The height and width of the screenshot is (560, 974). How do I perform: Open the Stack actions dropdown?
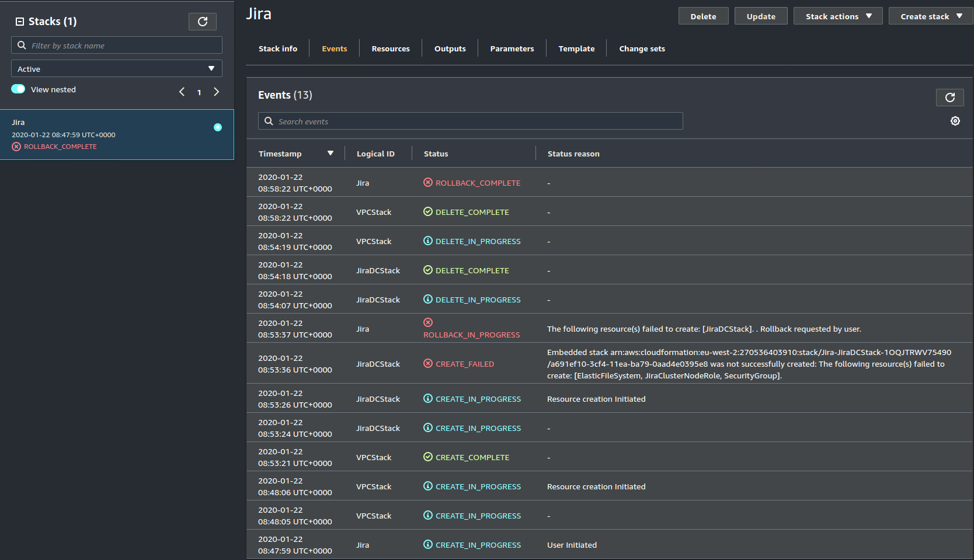pyautogui.click(x=837, y=16)
